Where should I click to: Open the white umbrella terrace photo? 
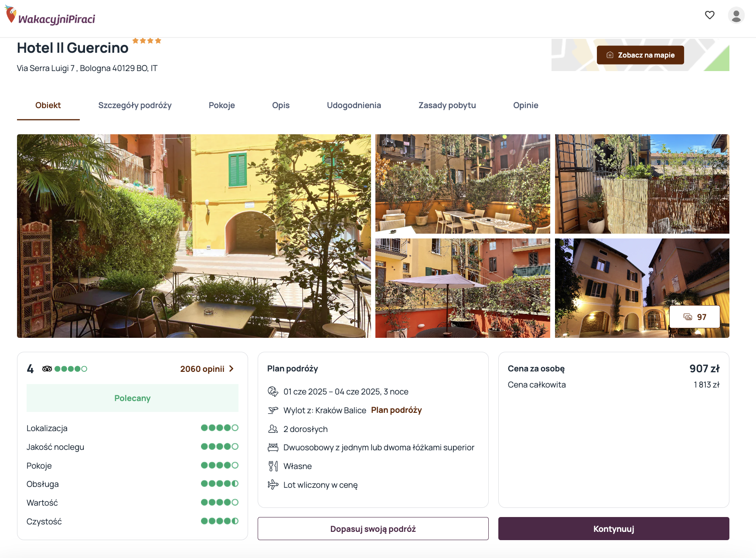click(463, 288)
